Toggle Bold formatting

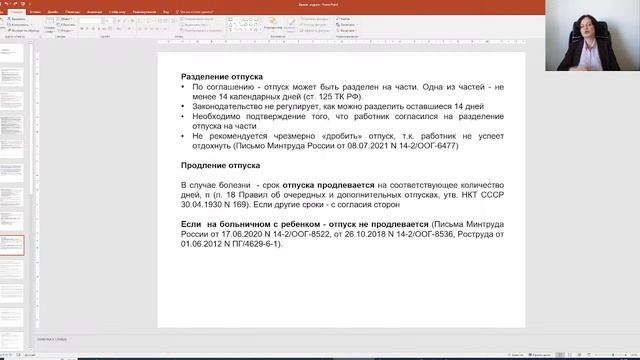tap(82, 29)
